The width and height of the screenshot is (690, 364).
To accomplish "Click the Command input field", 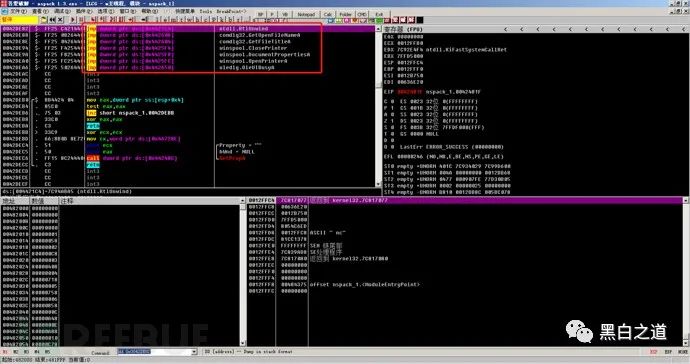I will [x=154, y=352].
